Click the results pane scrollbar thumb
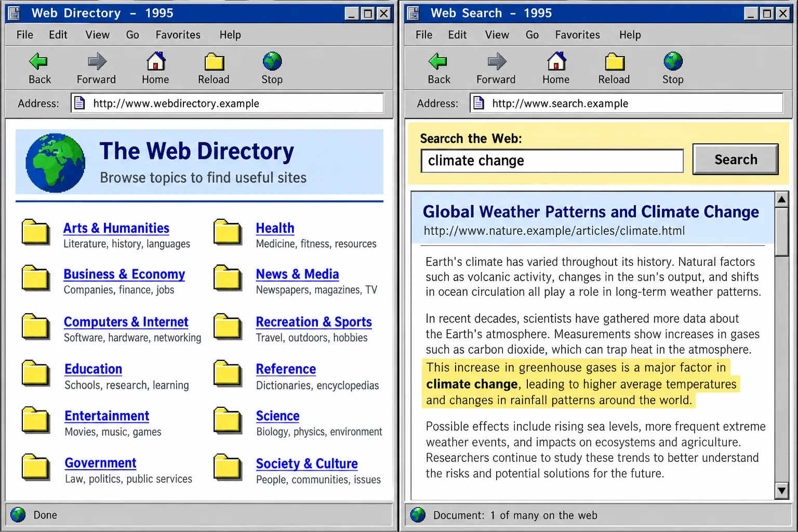 coord(782,232)
